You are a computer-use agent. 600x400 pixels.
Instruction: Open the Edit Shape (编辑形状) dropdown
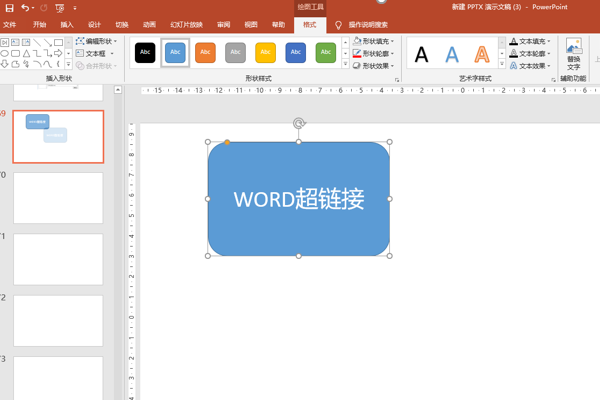[x=97, y=41]
